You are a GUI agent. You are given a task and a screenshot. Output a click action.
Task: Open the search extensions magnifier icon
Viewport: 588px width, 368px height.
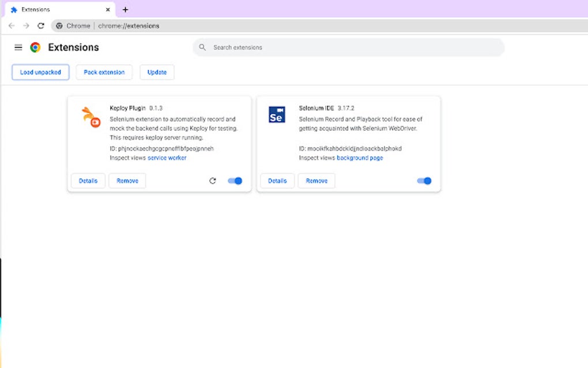(x=201, y=47)
